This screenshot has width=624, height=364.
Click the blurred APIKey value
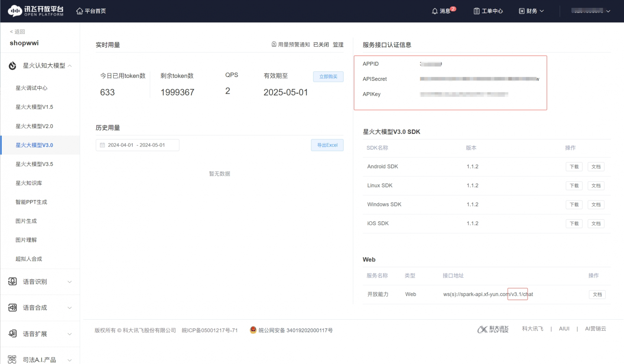point(464,94)
